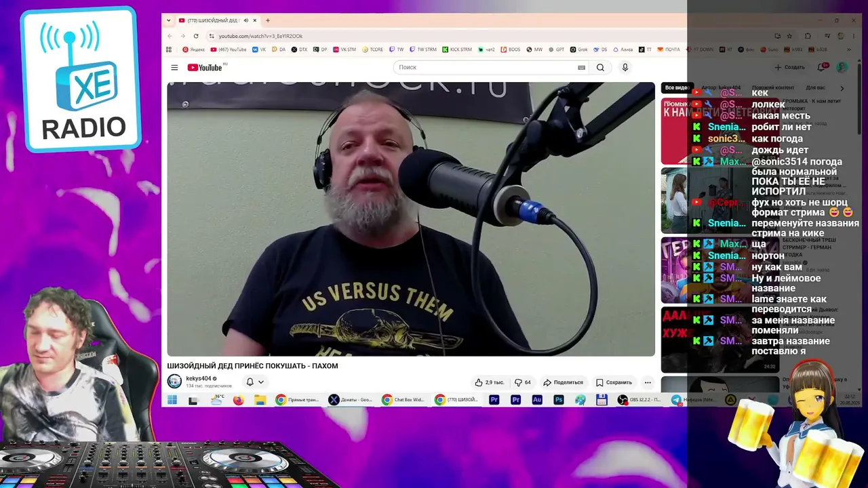The image size is (868, 488).
Task: Open the Grok bookmark
Action: point(578,49)
